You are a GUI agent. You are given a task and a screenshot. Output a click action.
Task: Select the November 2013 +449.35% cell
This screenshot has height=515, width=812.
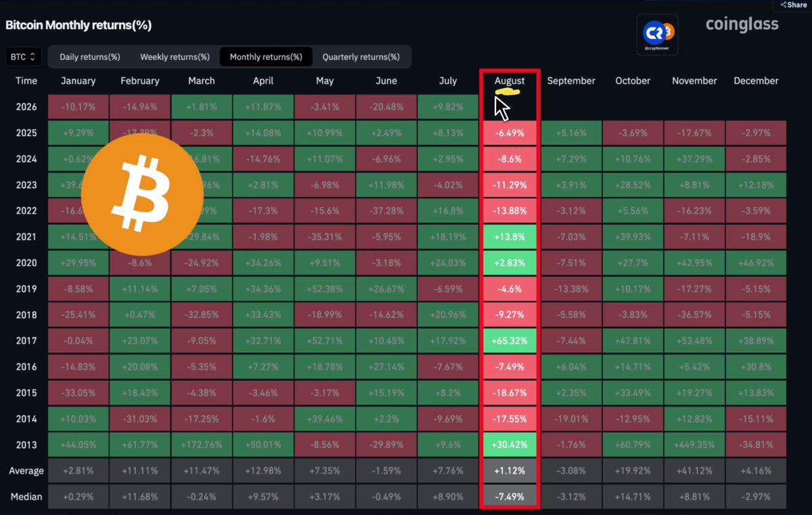pos(694,445)
